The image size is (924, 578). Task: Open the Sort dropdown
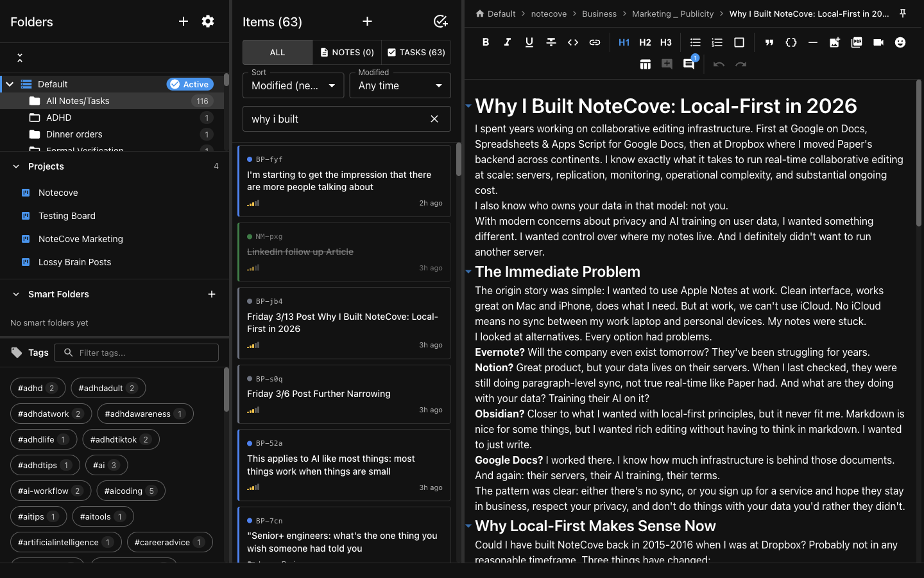(293, 85)
